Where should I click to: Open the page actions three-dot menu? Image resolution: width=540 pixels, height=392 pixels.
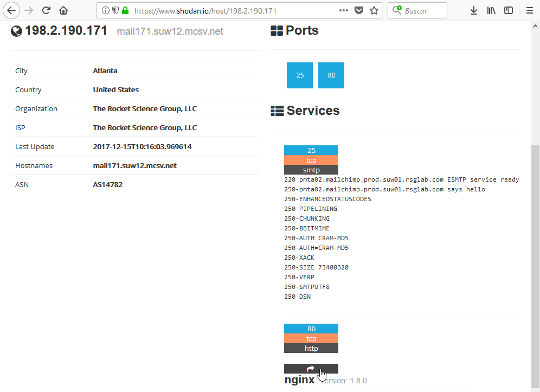coord(344,10)
